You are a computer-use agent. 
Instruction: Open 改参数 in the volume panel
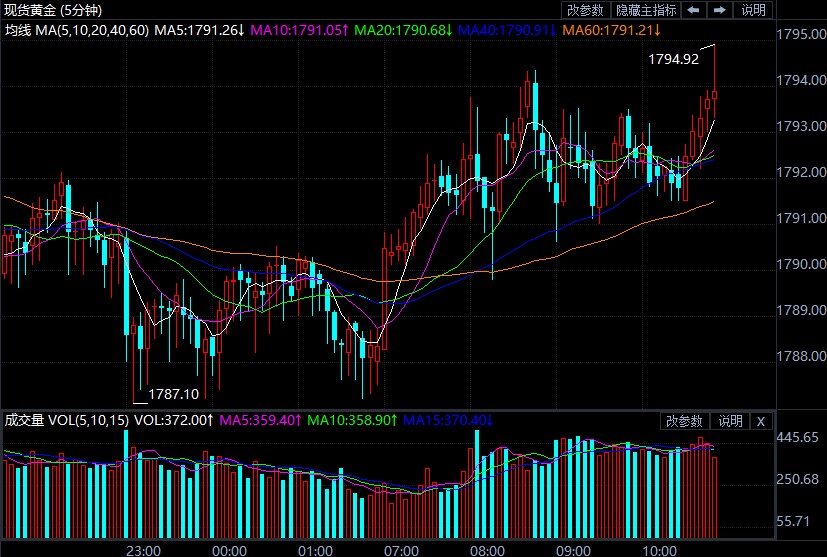[x=684, y=421]
